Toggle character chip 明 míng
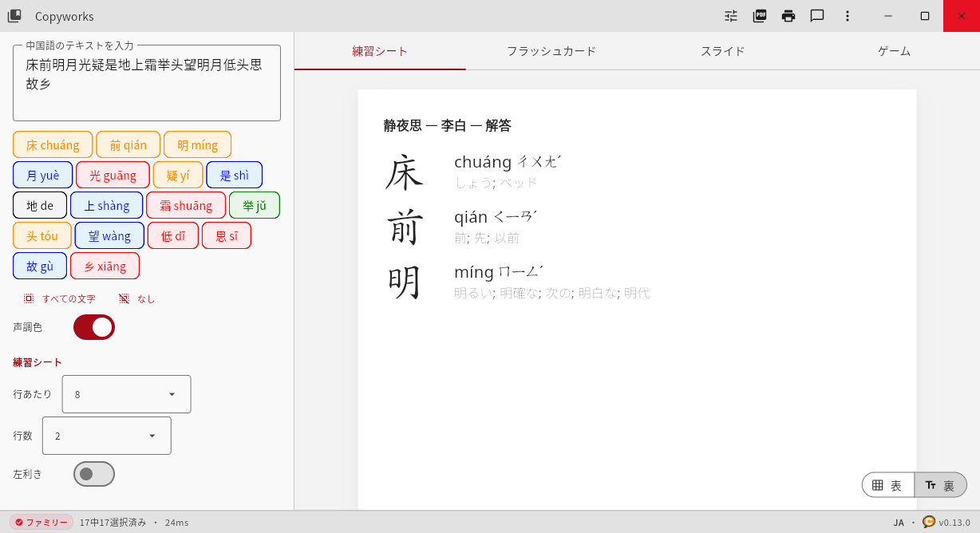980x533 pixels. pos(197,144)
